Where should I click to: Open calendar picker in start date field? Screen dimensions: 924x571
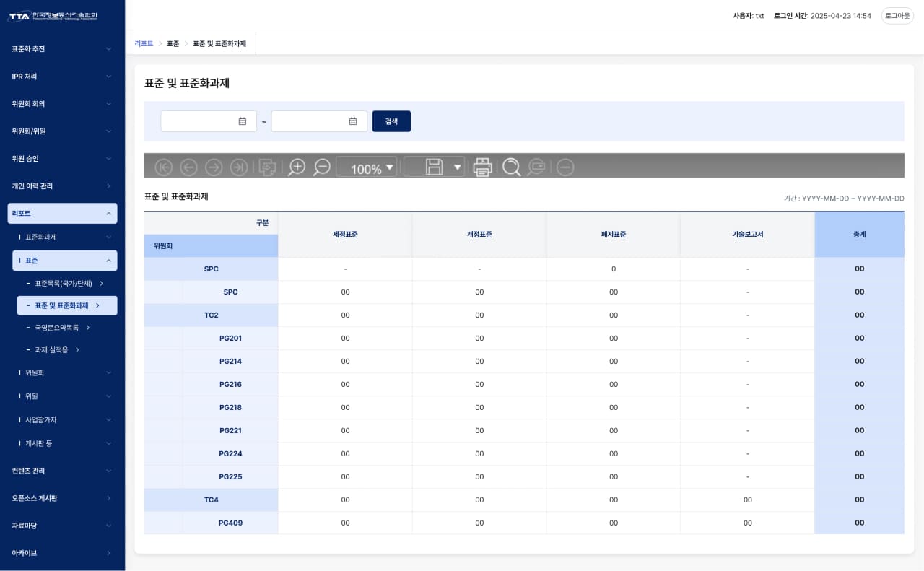tap(243, 121)
